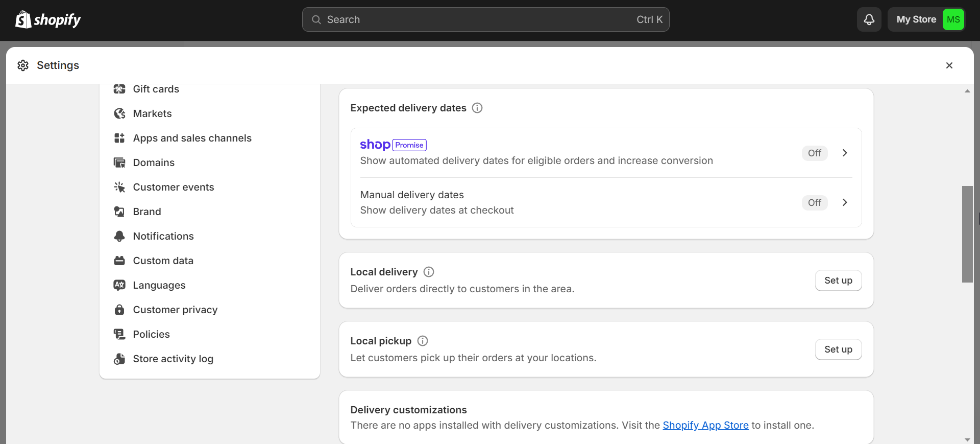Click info icon beside Expected delivery dates
Viewport: 980px width, 444px height.
(477, 108)
